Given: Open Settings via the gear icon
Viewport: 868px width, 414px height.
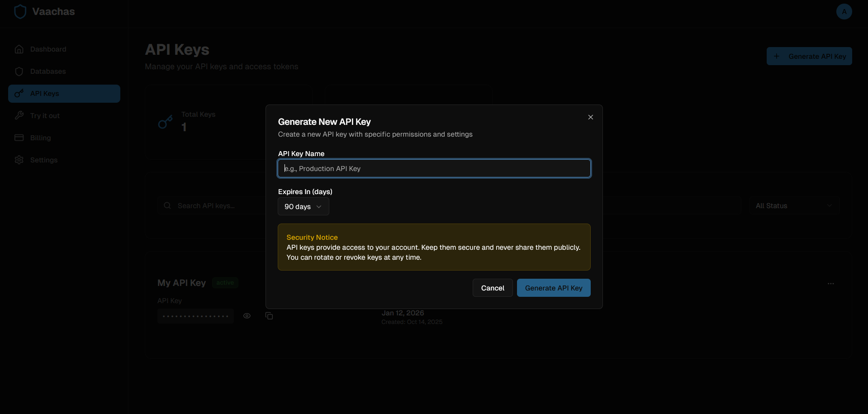Looking at the screenshot, I should [19, 160].
